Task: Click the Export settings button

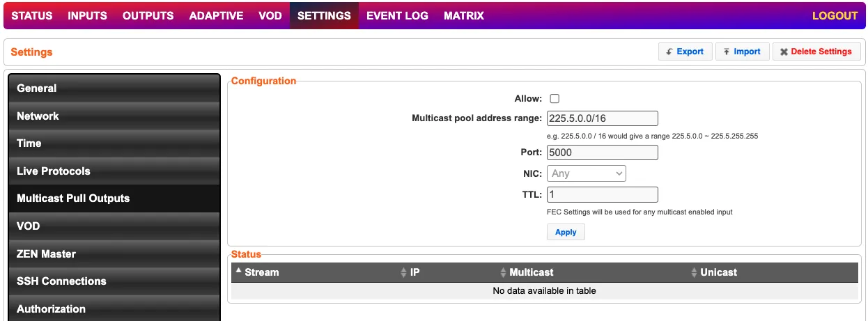Action: pyautogui.click(x=685, y=52)
